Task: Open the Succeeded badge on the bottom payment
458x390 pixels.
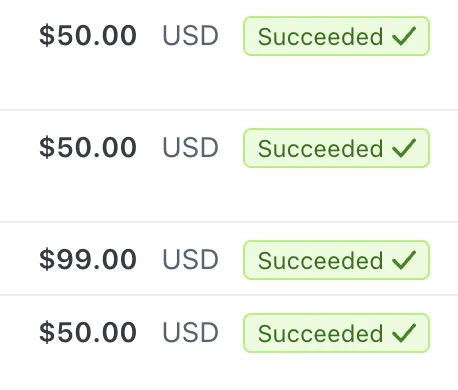Action: coord(336,333)
